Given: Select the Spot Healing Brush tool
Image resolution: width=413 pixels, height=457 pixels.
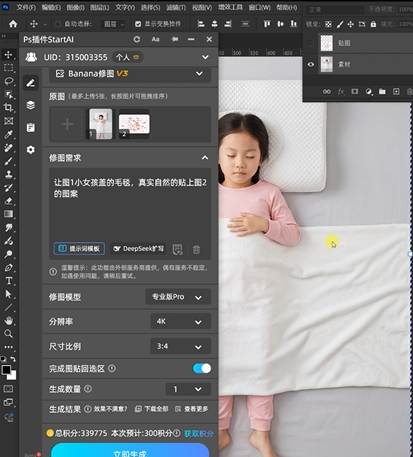Looking at the screenshot, I should (x=8, y=148).
